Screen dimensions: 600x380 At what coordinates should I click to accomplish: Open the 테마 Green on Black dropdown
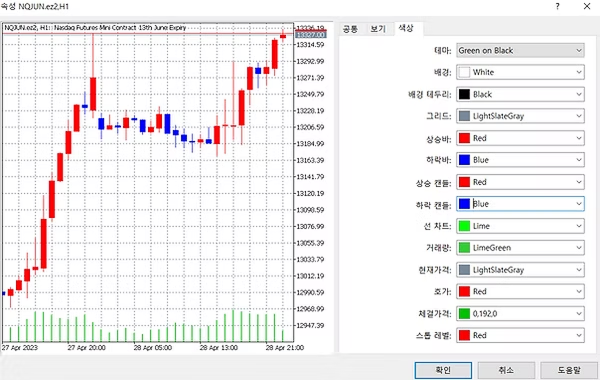pos(520,51)
